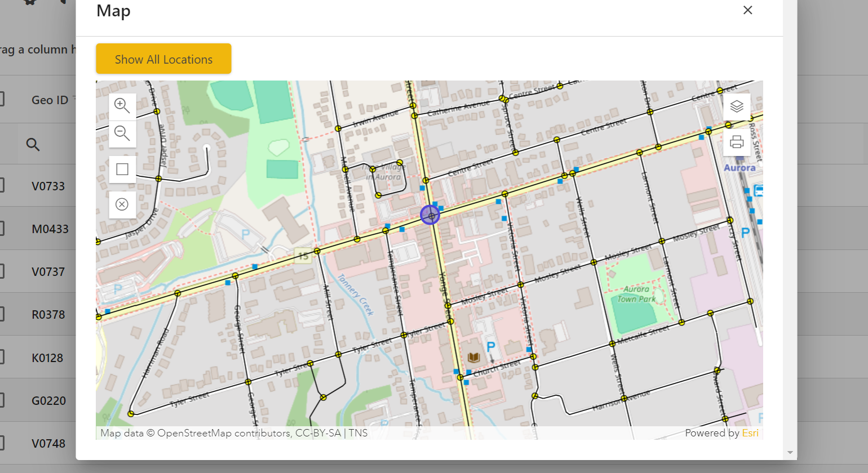Click the search magnifier in filter row
Screen dimensions: 868x473
point(33,144)
